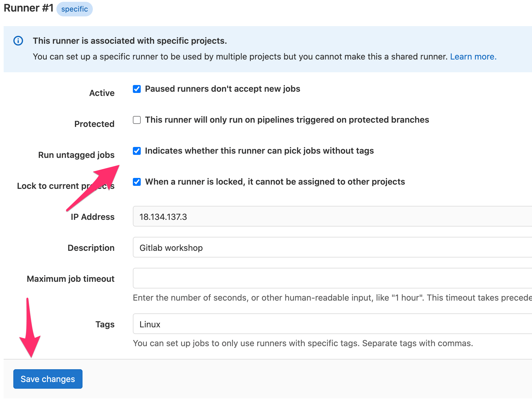Open the 'Learn more.' link
Viewport: 532px width, 399px height.
coord(473,57)
